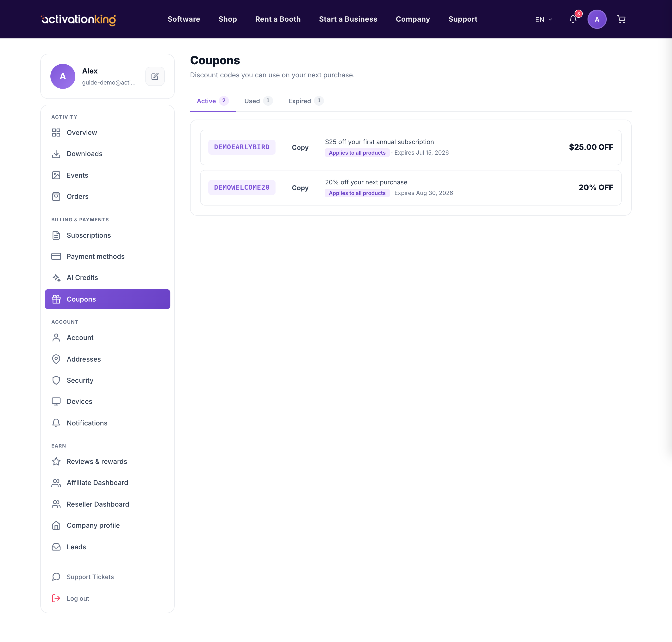Open the Rent a Booth menu
The image size is (672, 642).
(x=278, y=19)
